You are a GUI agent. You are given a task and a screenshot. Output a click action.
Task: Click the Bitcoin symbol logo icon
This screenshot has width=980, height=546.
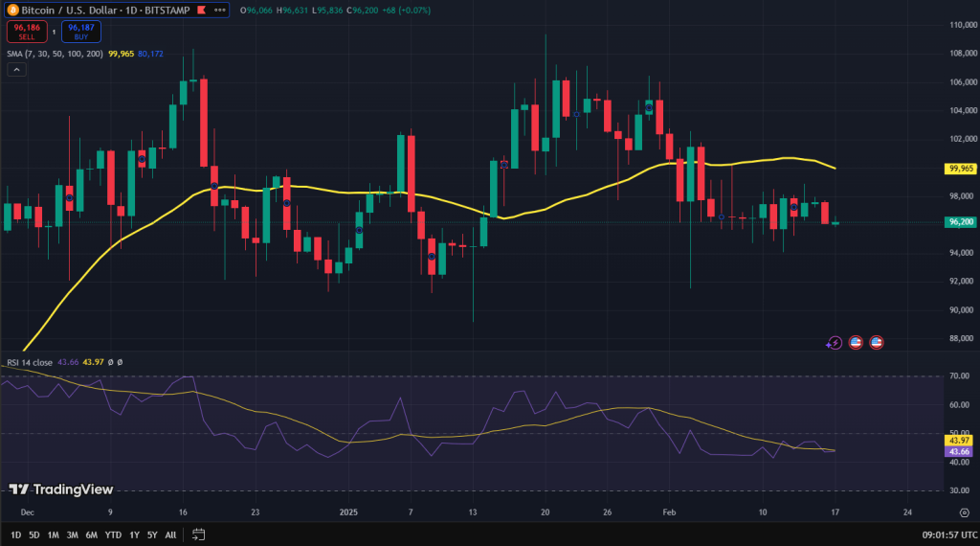pyautogui.click(x=13, y=10)
